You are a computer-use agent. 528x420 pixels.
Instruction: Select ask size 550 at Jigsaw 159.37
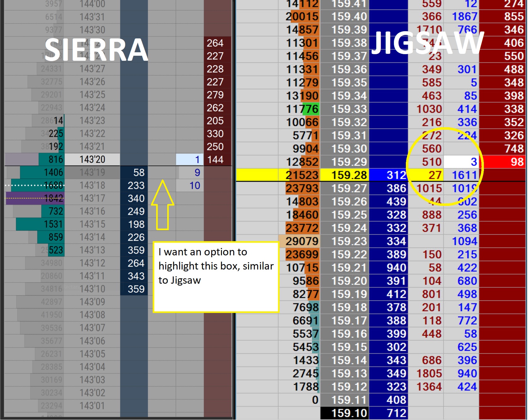coord(502,56)
